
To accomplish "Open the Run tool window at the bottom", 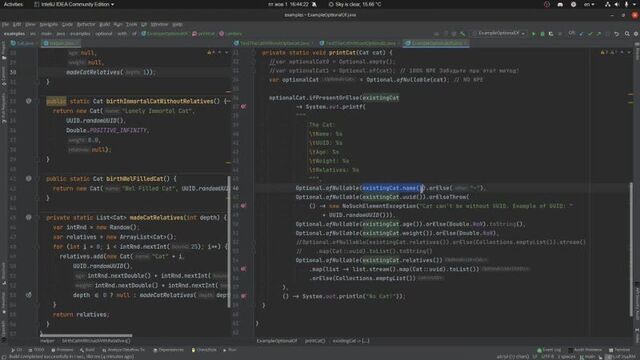I will coord(230,350).
